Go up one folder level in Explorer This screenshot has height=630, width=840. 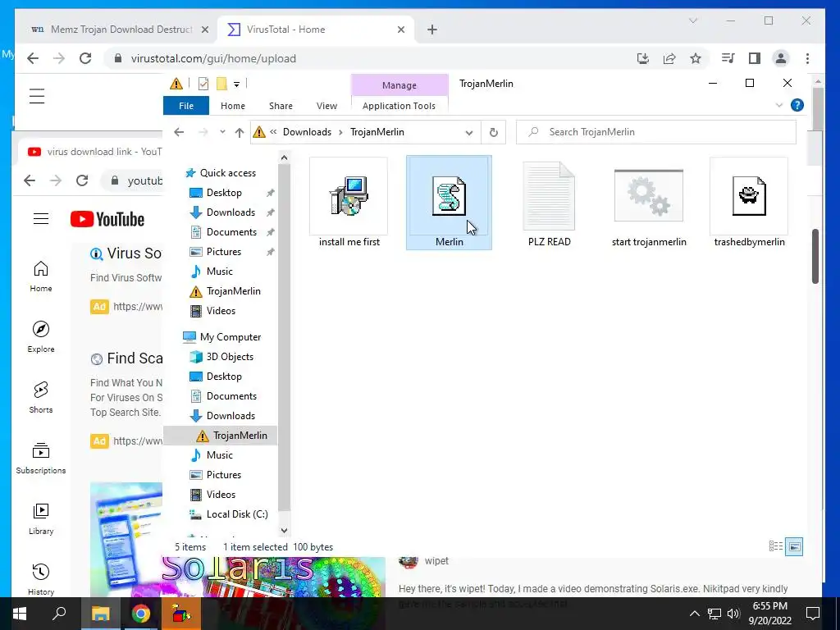tap(239, 132)
